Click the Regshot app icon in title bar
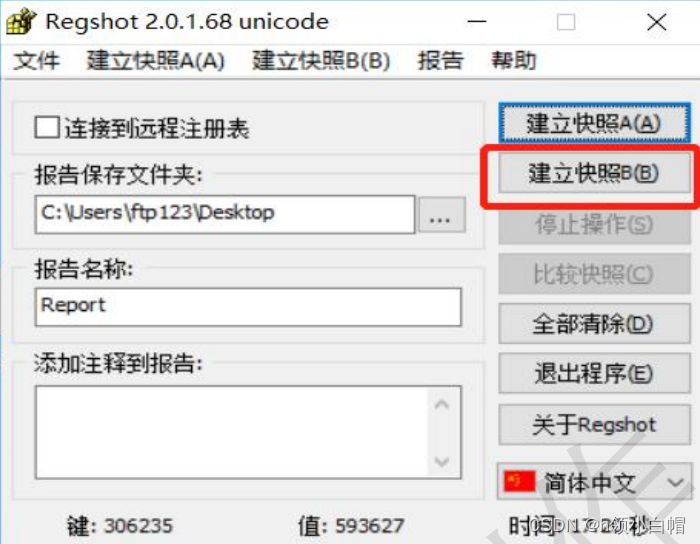Screen dimensions: 700x544 tap(21, 21)
